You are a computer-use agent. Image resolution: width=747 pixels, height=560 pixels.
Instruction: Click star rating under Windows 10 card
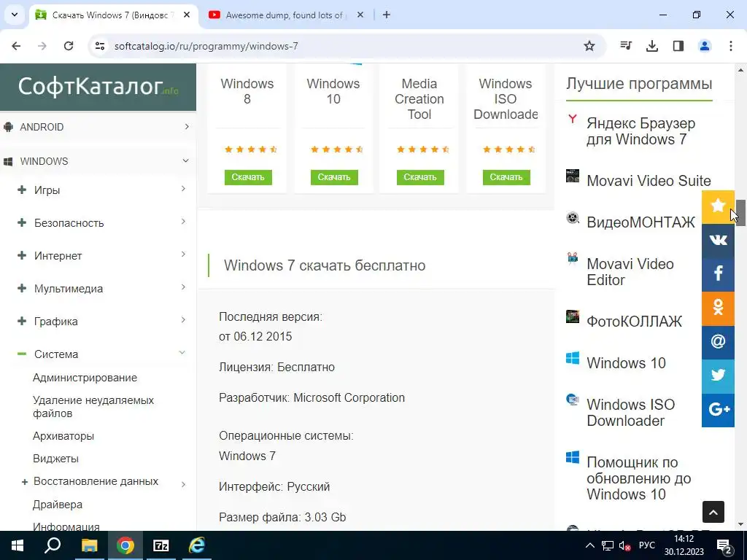[337, 149]
